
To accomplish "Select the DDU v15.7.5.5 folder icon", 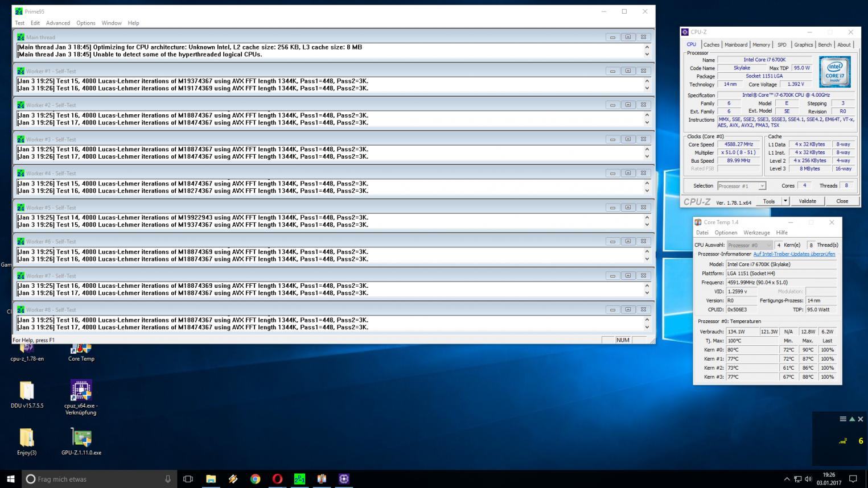I will [x=27, y=395].
